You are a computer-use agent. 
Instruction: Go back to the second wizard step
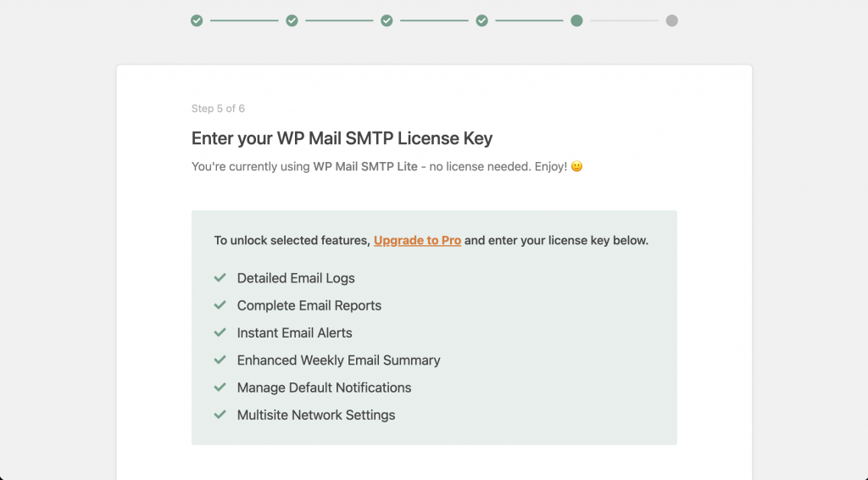[292, 20]
